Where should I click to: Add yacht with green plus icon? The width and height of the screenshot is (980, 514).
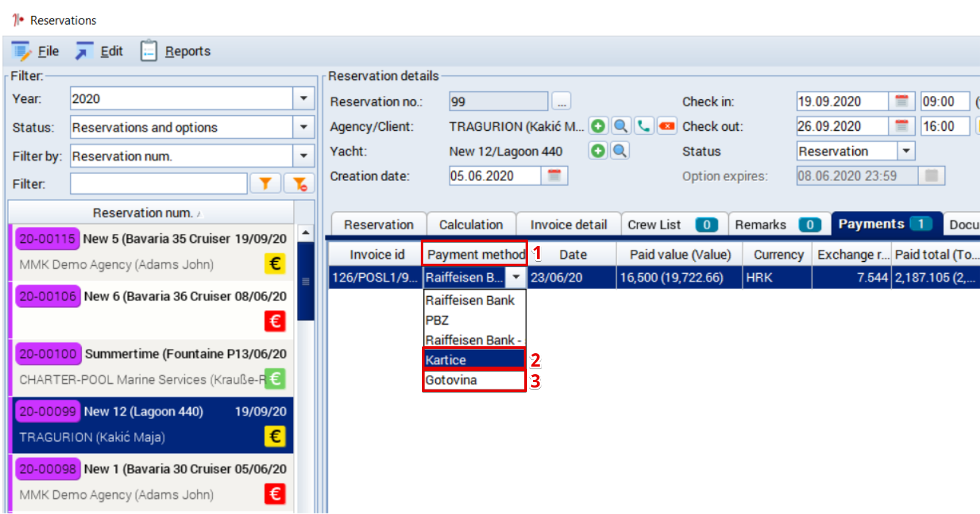(598, 151)
